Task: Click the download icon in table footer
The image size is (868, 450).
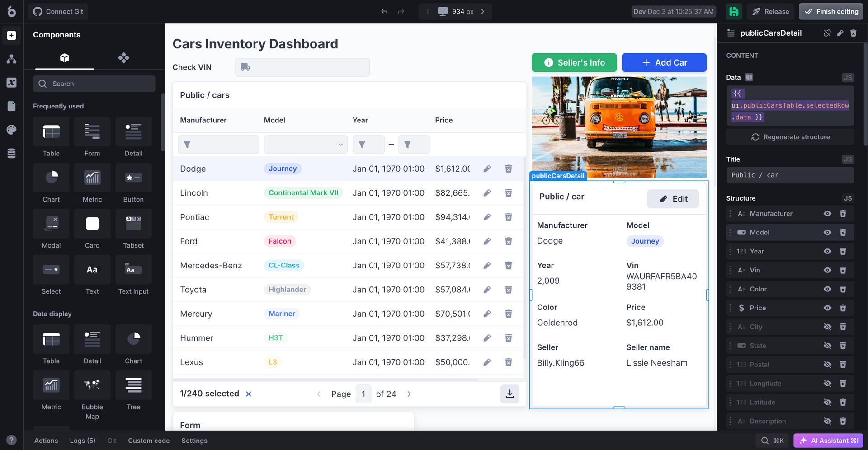Action: coord(509,394)
